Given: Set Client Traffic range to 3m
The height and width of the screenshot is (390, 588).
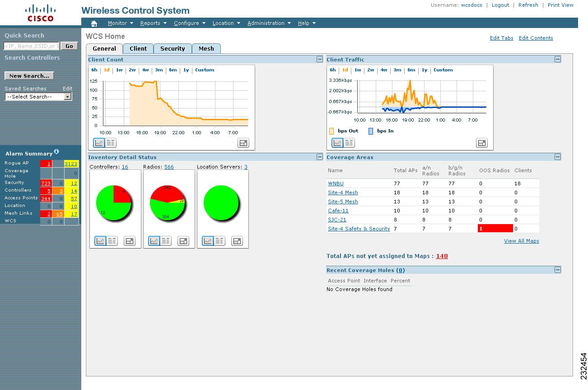Looking at the screenshot, I should point(397,70).
